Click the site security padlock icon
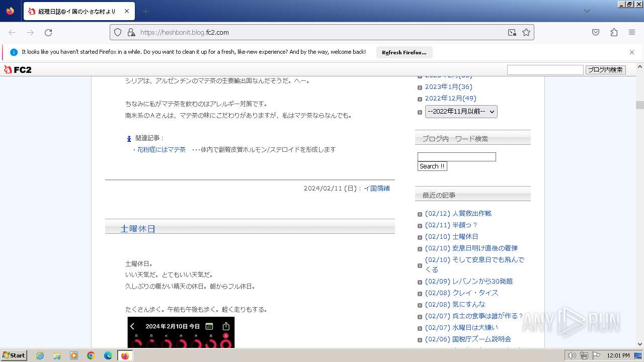644x362 pixels. click(x=131, y=32)
